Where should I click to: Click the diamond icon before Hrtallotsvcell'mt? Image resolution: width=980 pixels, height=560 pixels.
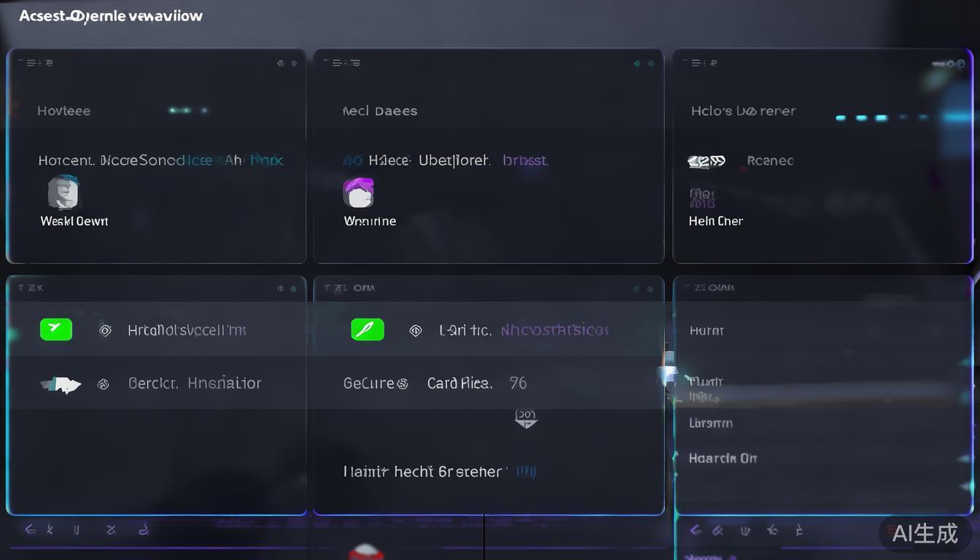coord(105,330)
